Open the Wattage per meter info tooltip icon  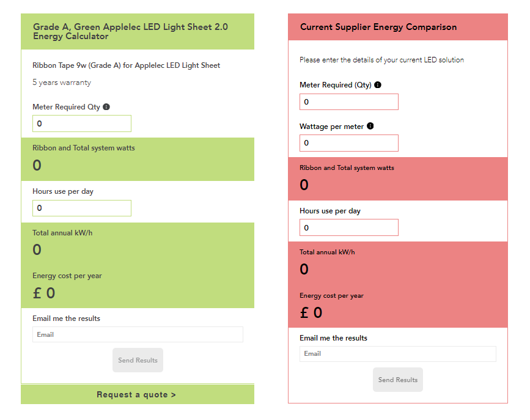tap(370, 126)
